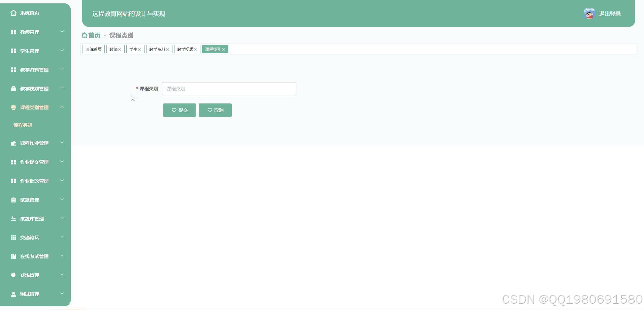Click the grid icon next to 学生管理
Screen dimensions: 644x310
click(x=13, y=51)
